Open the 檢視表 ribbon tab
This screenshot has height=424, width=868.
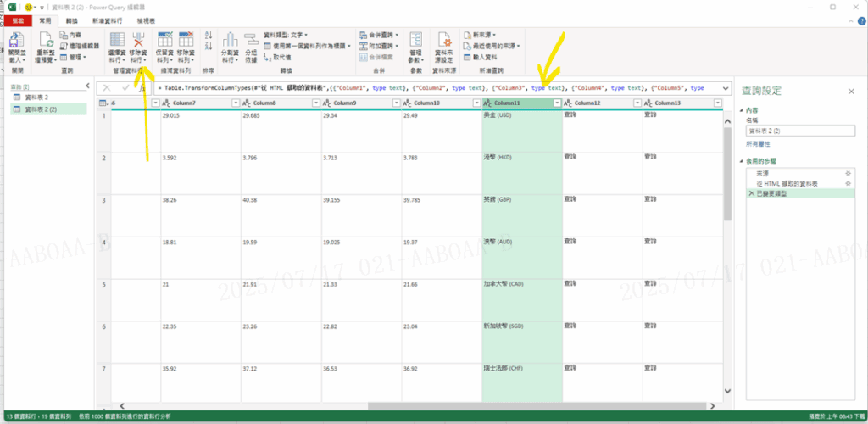[146, 20]
